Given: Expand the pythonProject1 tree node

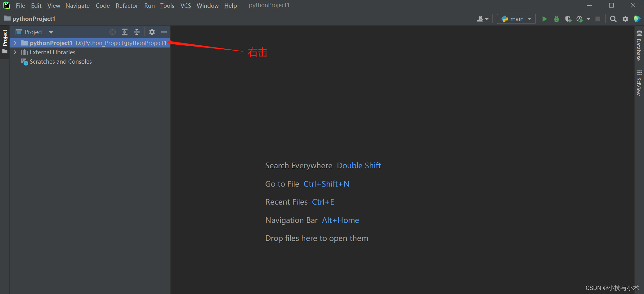Looking at the screenshot, I should point(15,43).
